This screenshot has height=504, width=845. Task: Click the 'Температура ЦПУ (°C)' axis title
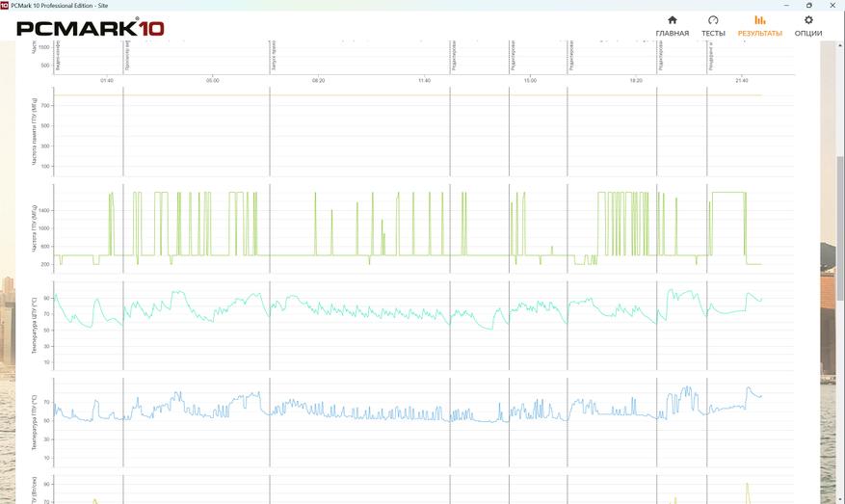click(x=35, y=326)
